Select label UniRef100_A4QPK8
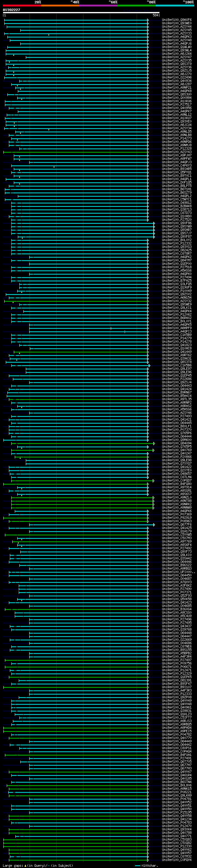This screenshot has height=868, width=197. (177, 91)
